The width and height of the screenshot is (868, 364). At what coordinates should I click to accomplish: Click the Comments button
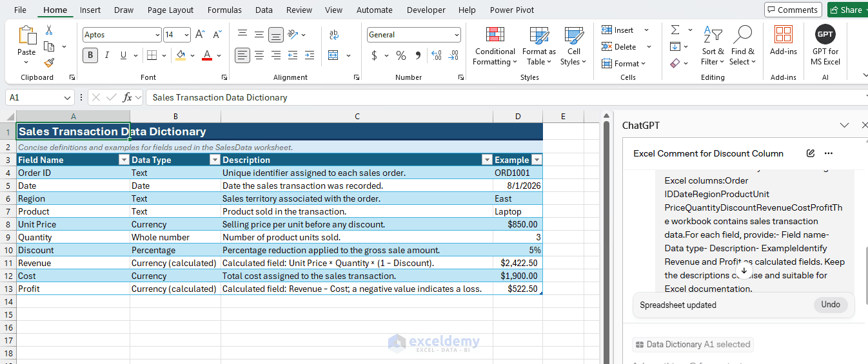pyautogui.click(x=793, y=10)
